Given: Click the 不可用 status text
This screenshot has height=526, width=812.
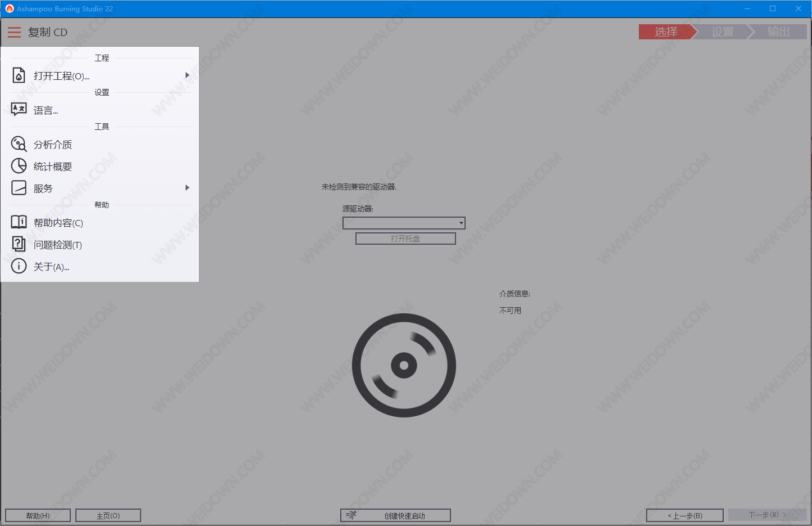Looking at the screenshot, I should pos(510,311).
